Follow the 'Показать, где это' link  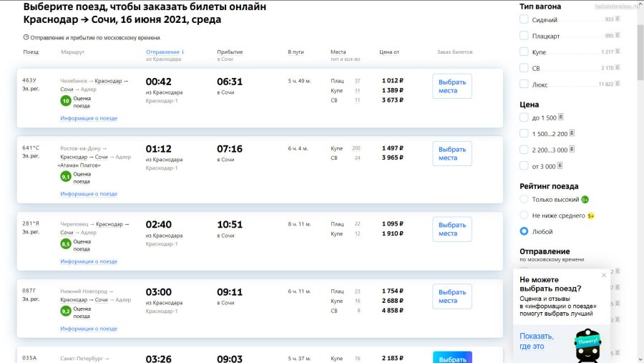click(537, 341)
